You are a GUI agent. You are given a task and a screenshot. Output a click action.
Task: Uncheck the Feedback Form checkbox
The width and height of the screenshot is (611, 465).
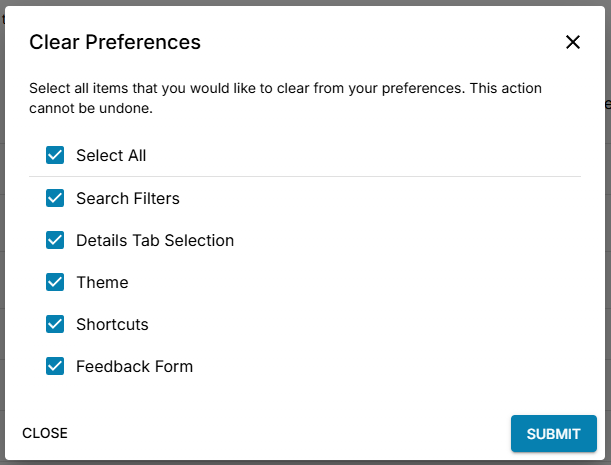coord(55,366)
